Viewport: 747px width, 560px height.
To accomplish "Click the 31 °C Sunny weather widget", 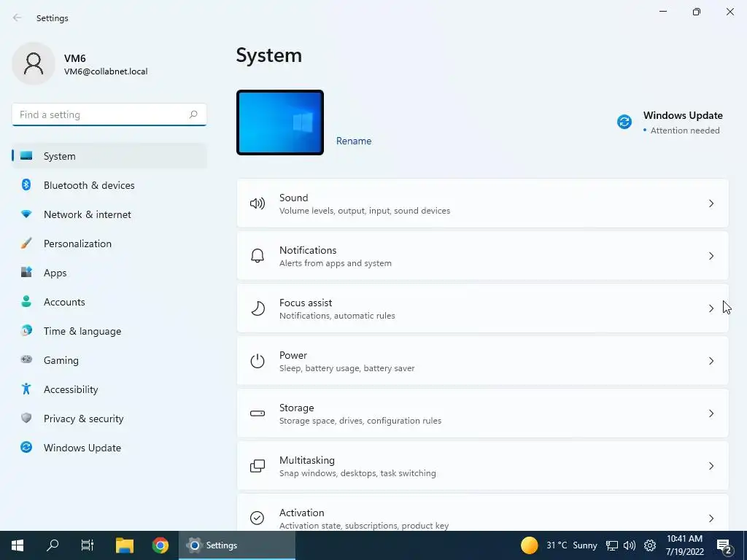I will (x=559, y=545).
